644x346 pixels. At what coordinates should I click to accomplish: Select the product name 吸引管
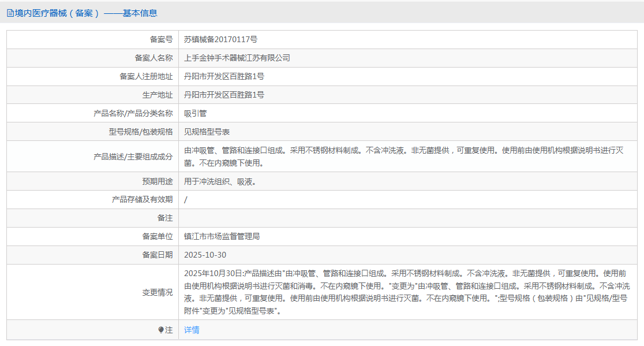pos(196,113)
